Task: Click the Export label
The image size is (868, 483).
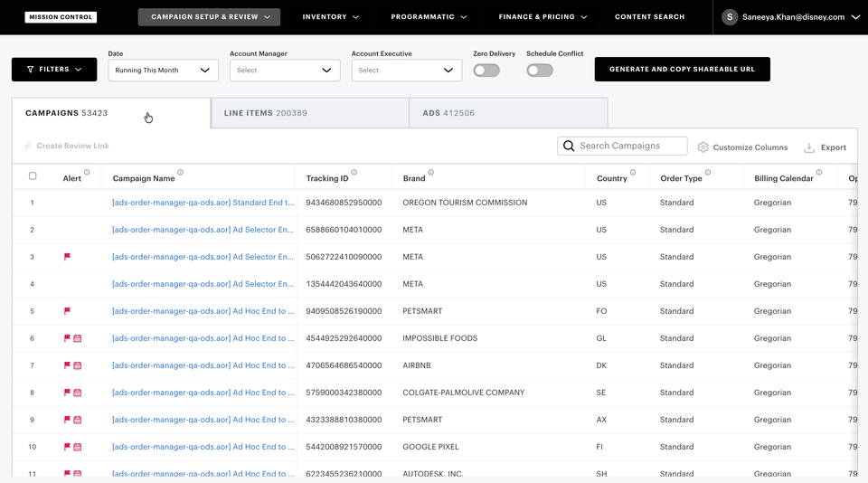Action: pos(833,147)
